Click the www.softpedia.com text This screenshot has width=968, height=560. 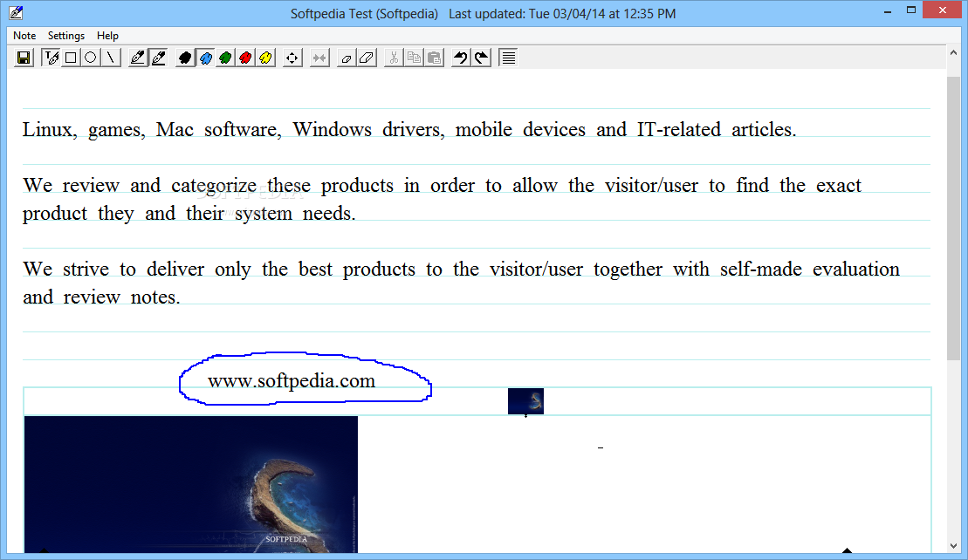click(292, 381)
